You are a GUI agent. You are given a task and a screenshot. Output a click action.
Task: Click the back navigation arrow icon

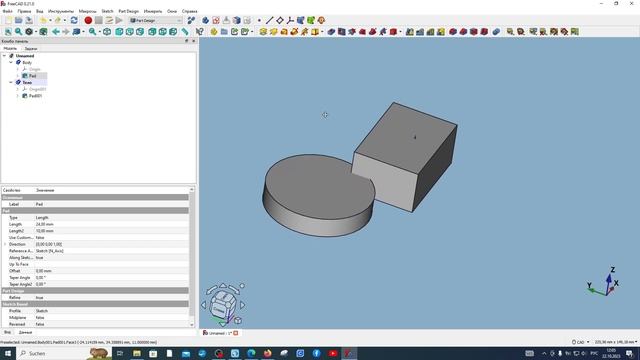click(56, 31)
